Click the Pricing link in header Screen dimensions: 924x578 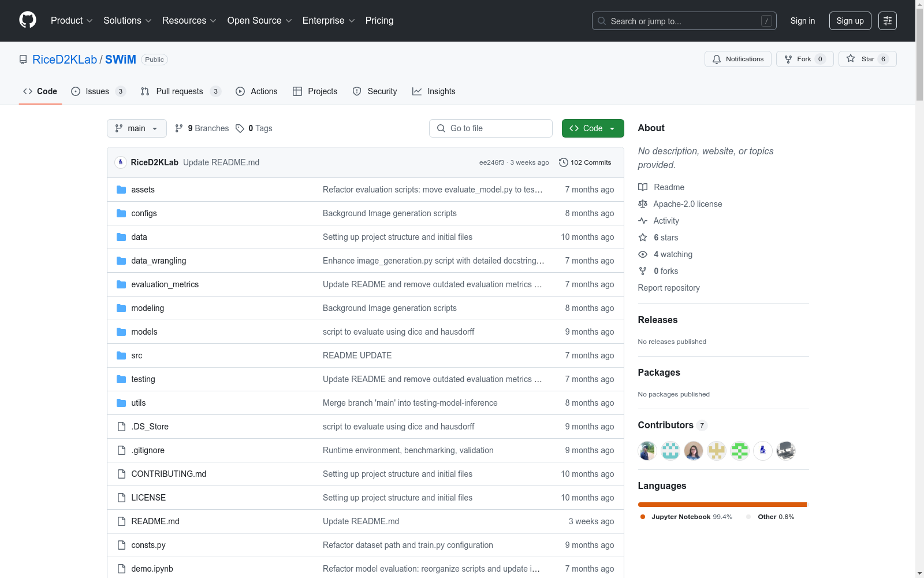pos(379,21)
